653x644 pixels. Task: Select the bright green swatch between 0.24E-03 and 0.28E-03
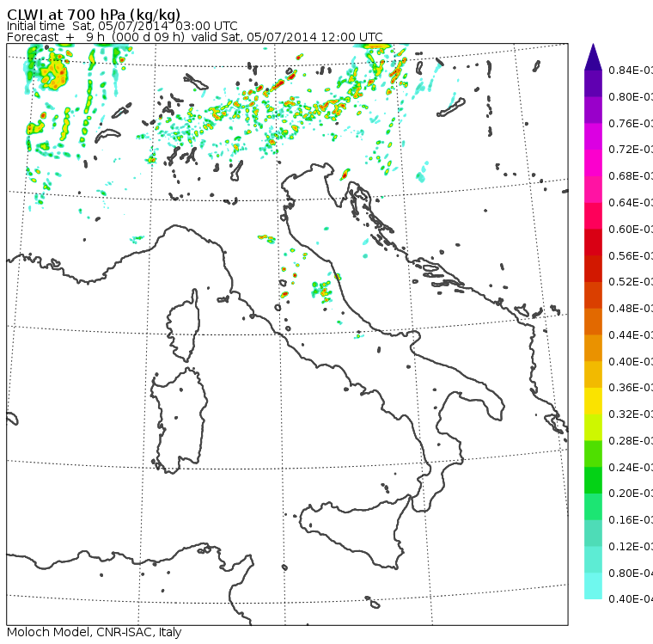(x=593, y=454)
